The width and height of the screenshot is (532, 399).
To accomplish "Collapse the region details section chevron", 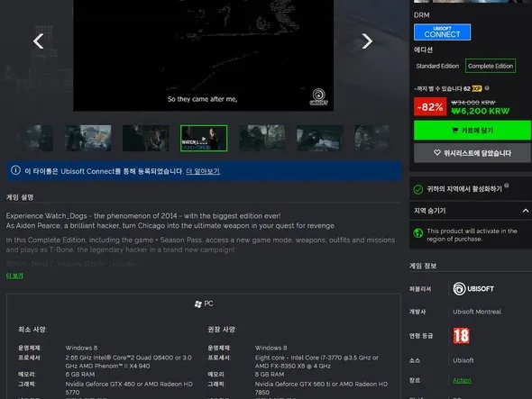I will (525, 211).
